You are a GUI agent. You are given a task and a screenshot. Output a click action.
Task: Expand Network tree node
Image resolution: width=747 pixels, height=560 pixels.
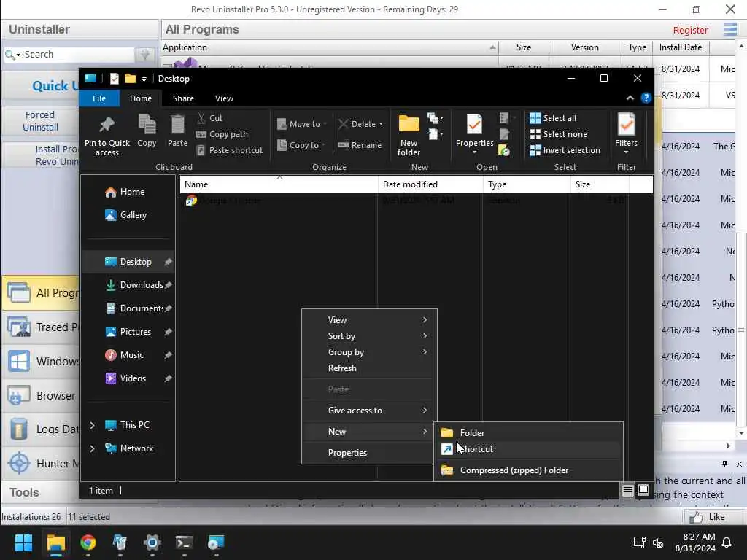93,448
